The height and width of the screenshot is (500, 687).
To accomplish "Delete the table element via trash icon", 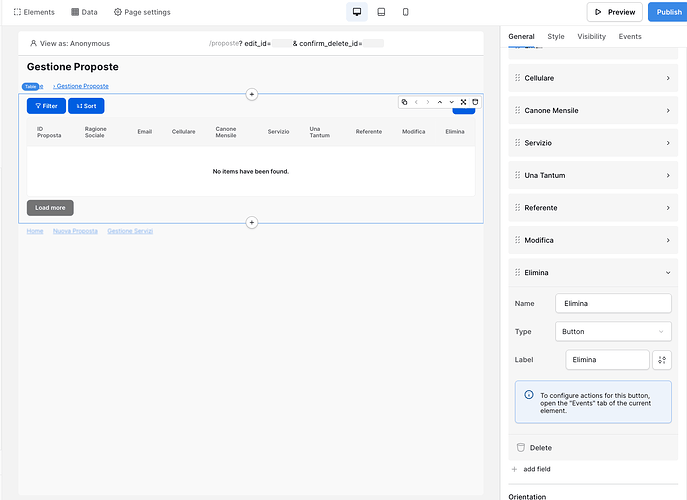I will 475,102.
